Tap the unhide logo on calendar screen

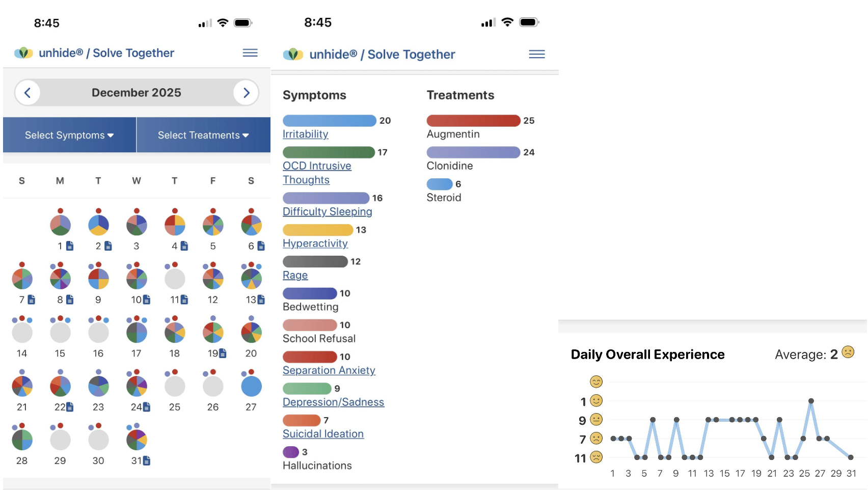pyautogui.click(x=23, y=53)
